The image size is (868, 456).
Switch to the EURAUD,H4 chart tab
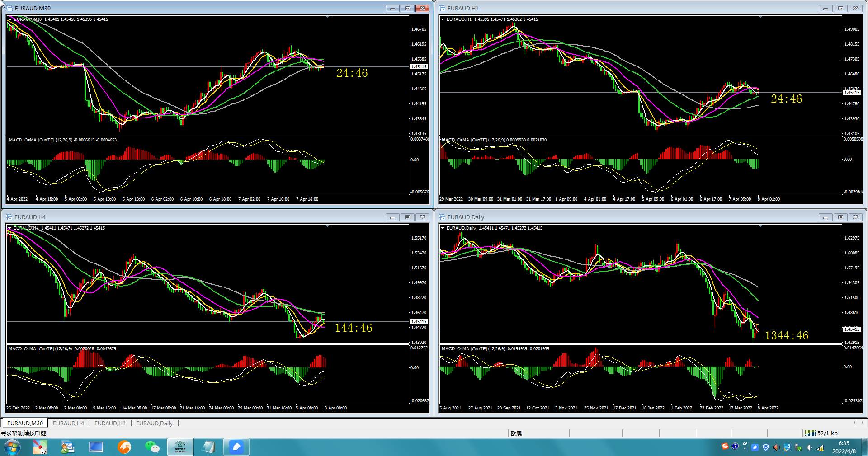pos(68,423)
